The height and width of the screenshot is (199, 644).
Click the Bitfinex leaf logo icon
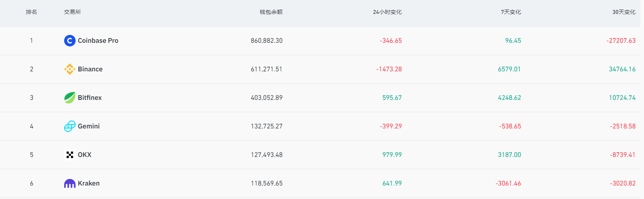(x=70, y=98)
